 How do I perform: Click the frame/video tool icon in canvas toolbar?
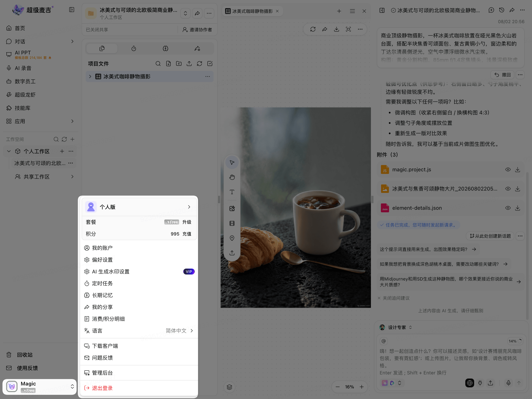click(x=232, y=223)
